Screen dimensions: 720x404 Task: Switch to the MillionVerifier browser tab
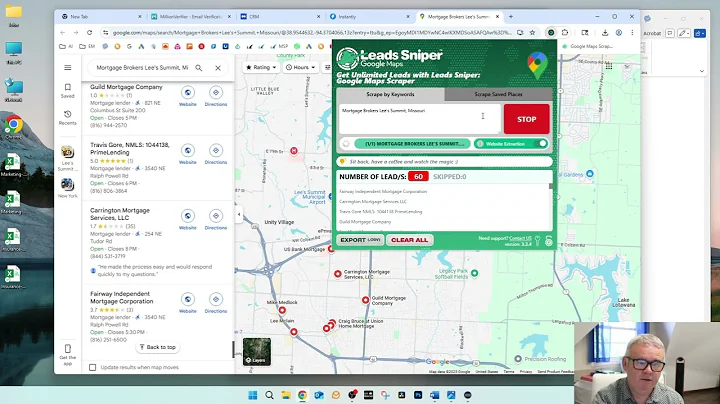tap(191, 17)
